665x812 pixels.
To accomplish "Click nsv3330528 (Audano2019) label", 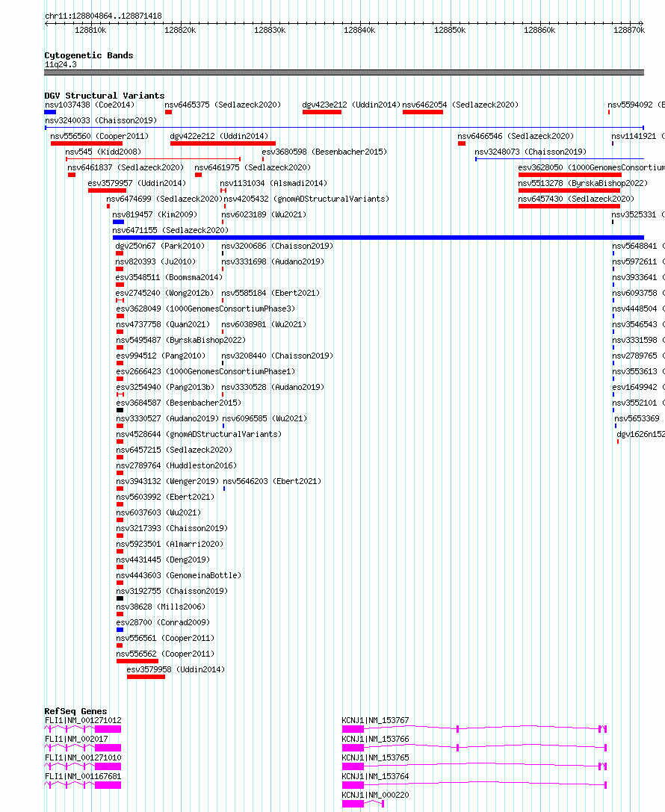I will tap(273, 387).
